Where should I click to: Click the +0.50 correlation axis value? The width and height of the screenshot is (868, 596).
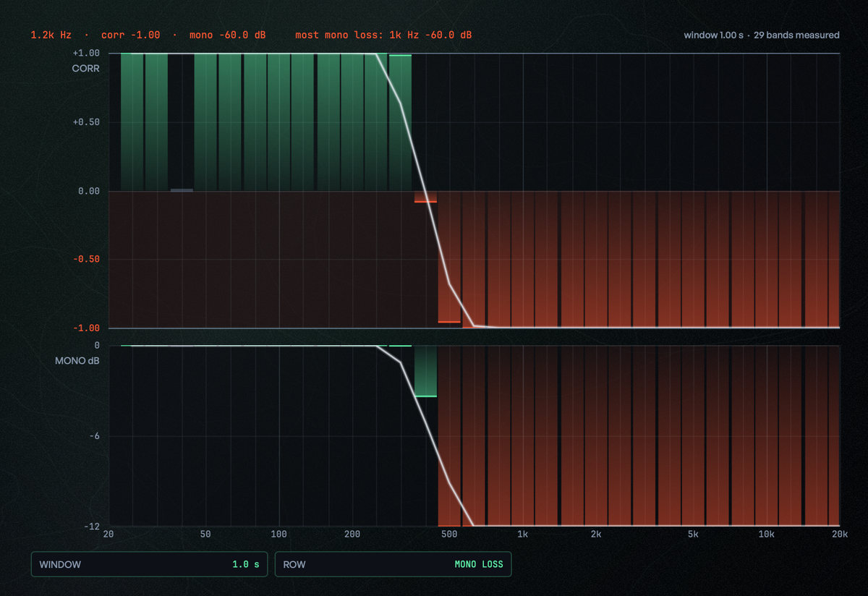(x=85, y=122)
